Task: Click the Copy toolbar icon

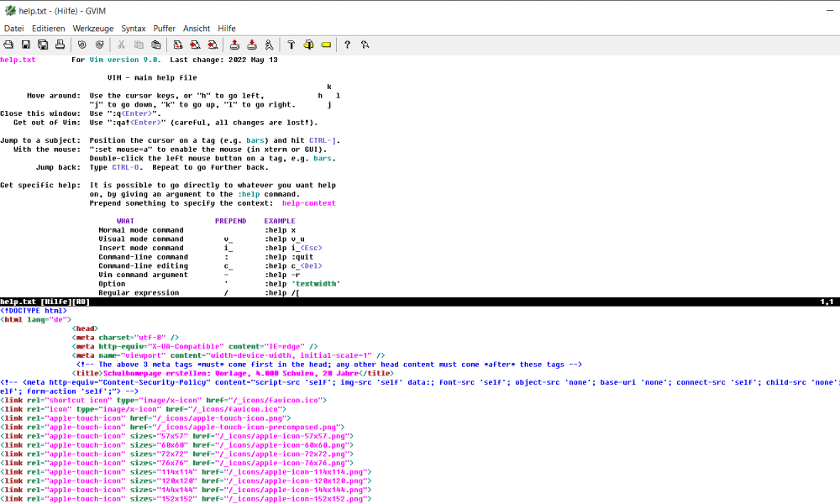Action: [x=139, y=45]
